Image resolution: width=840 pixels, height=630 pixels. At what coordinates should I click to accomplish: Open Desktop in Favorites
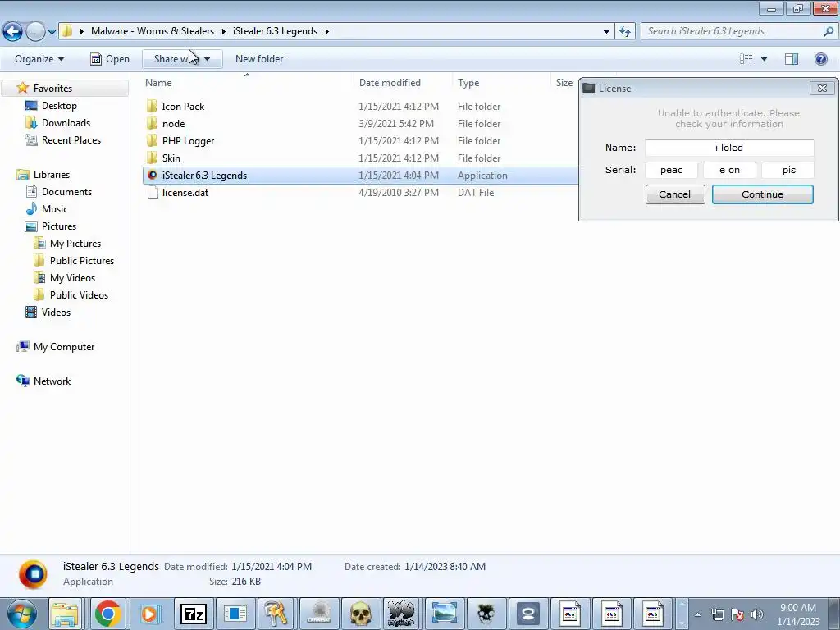[59, 106]
